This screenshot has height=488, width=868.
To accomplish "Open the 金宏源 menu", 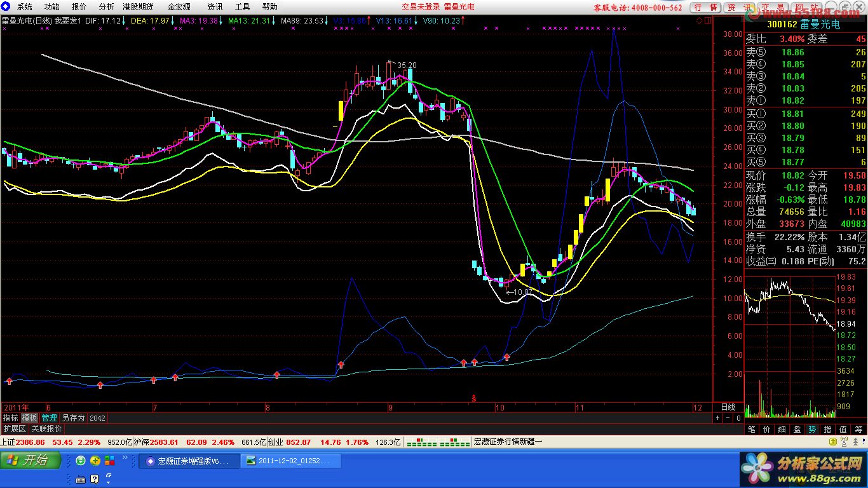I will [x=179, y=7].
